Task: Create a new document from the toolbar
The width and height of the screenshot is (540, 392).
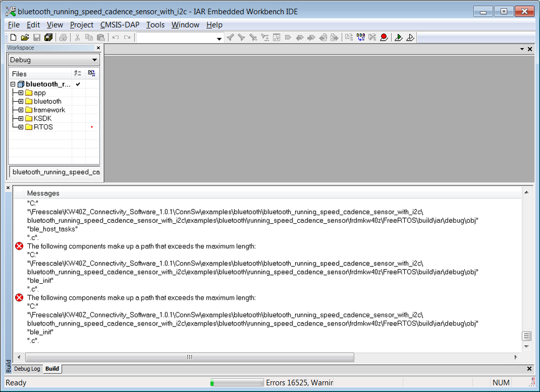Action: point(14,37)
